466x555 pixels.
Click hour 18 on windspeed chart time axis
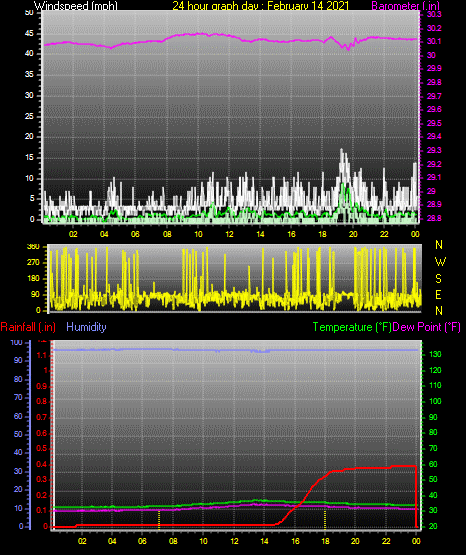click(322, 234)
